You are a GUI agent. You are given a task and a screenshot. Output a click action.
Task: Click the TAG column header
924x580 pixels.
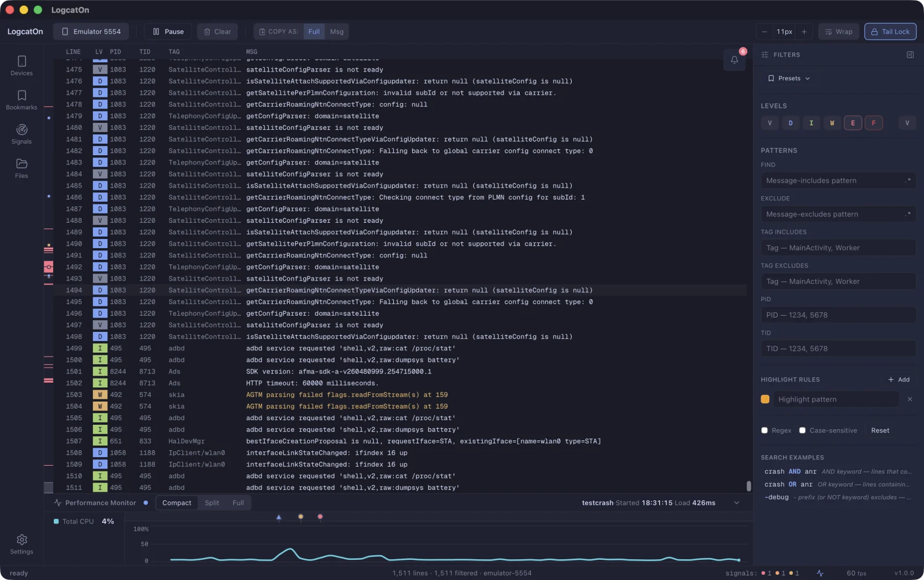(174, 52)
